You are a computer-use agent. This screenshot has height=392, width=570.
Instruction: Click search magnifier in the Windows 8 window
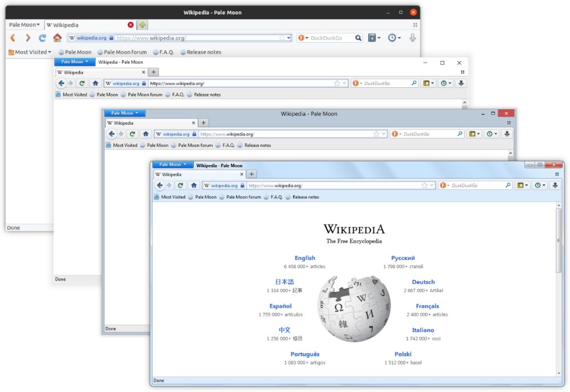(x=460, y=134)
